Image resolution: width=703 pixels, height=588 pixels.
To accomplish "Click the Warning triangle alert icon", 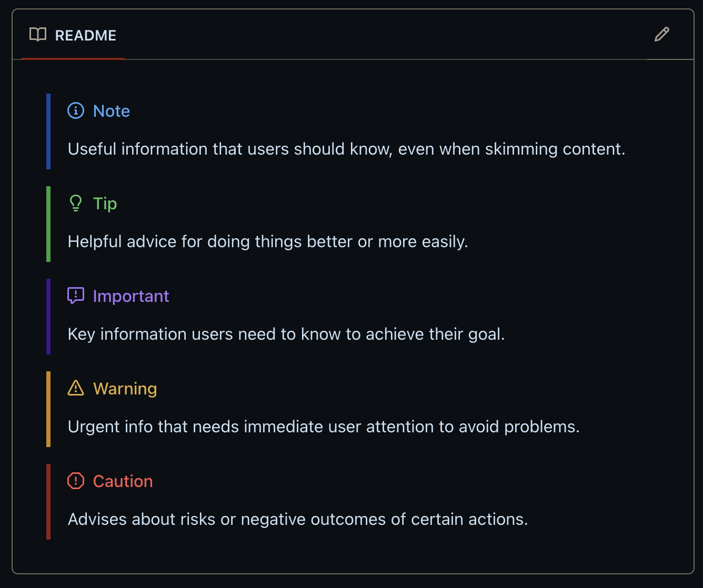I will [76, 389].
